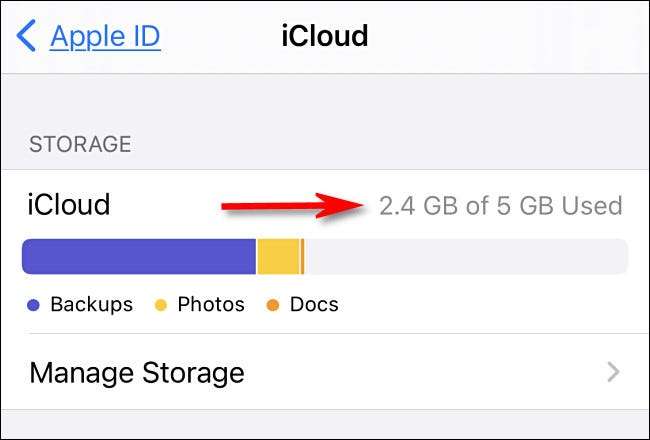Click the empty gray part of storage bar
The height and width of the screenshot is (440, 650).
(465, 256)
